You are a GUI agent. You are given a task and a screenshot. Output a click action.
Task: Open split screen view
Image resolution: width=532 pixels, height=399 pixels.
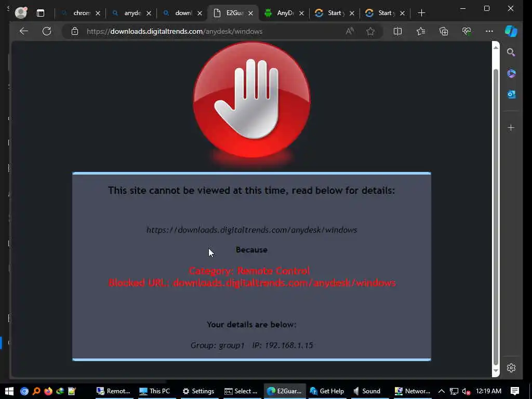pos(397,31)
